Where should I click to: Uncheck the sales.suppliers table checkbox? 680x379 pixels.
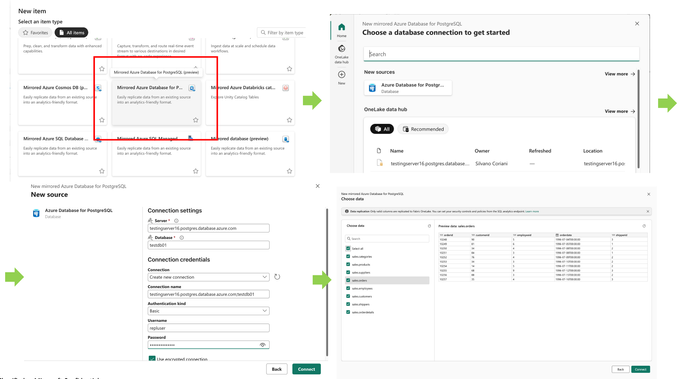pos(348,272)
